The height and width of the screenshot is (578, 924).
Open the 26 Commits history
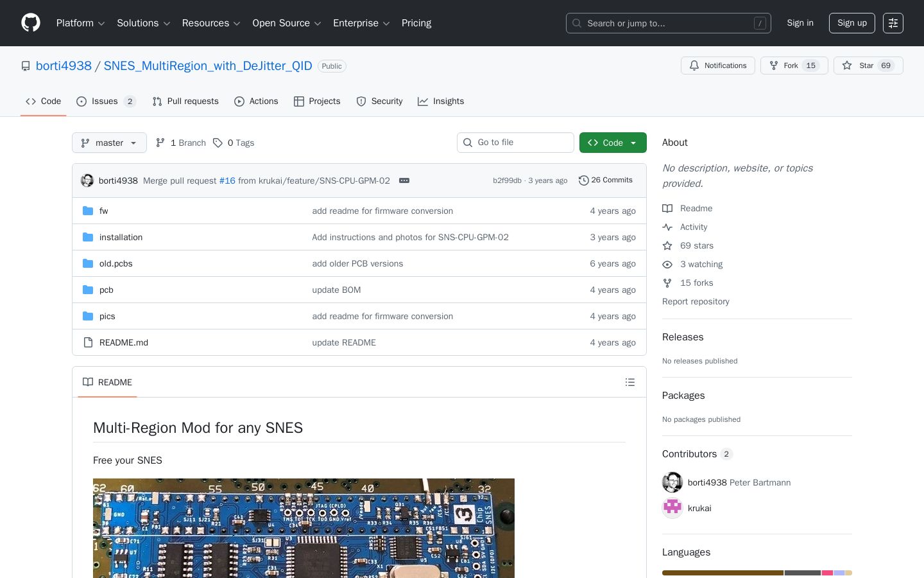[x=606, y=180]
